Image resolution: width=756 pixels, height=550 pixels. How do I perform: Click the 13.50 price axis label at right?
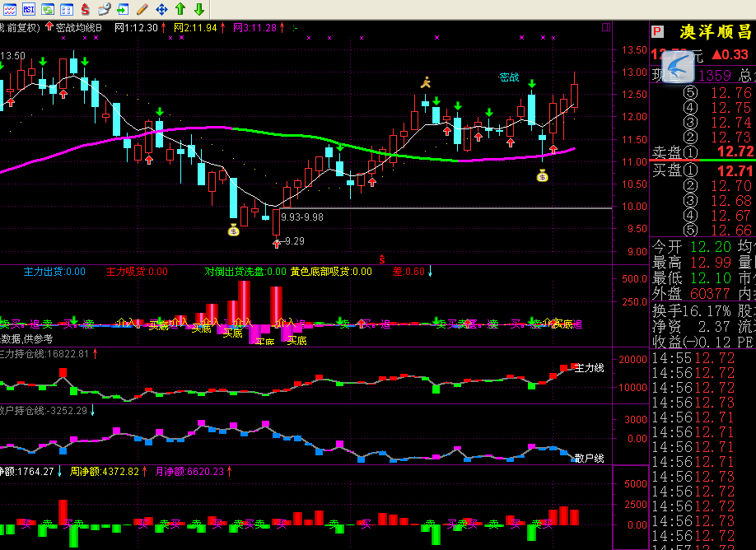[634, 50]
